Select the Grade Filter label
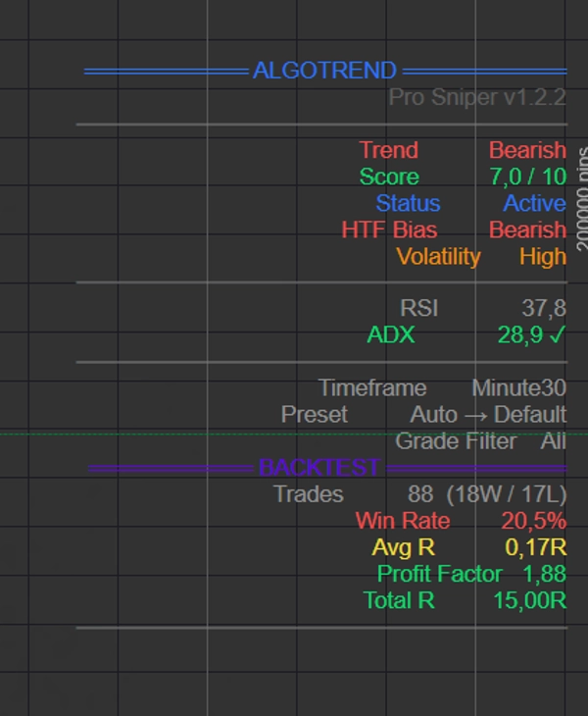The width and height of the screenshot is (588, 716). pos(456,441)
